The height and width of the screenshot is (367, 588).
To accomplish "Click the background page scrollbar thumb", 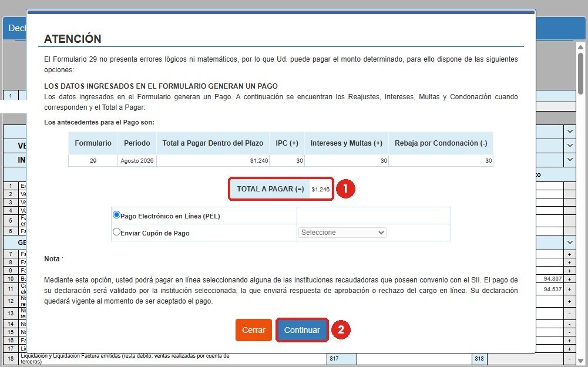I will click(580, 73).
